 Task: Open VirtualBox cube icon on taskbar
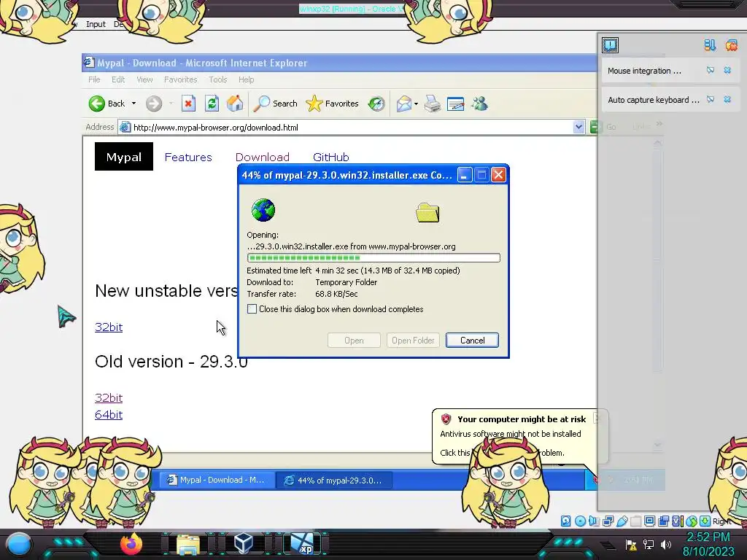pos(244,543)
